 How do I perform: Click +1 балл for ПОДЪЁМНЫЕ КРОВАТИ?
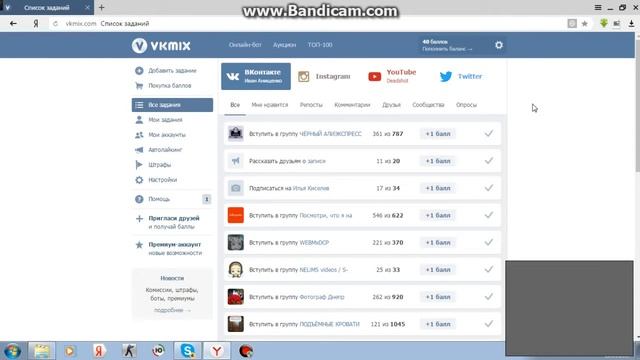pos(438,324)
